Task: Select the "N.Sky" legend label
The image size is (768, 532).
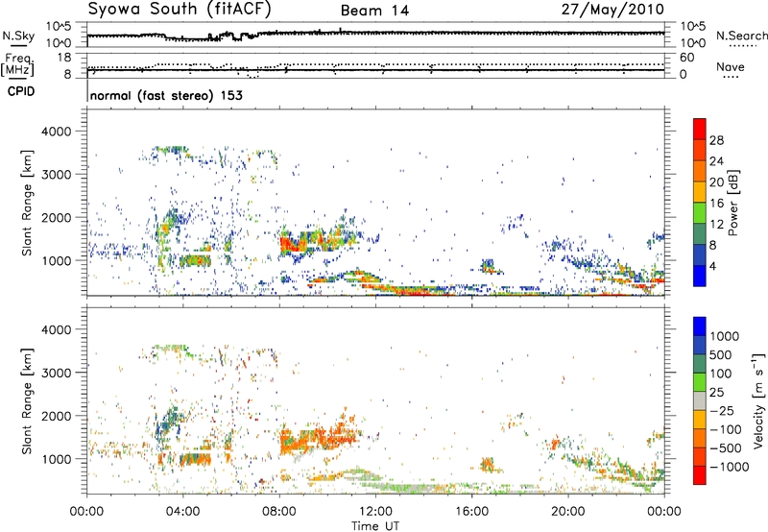Action: [18, 36]
